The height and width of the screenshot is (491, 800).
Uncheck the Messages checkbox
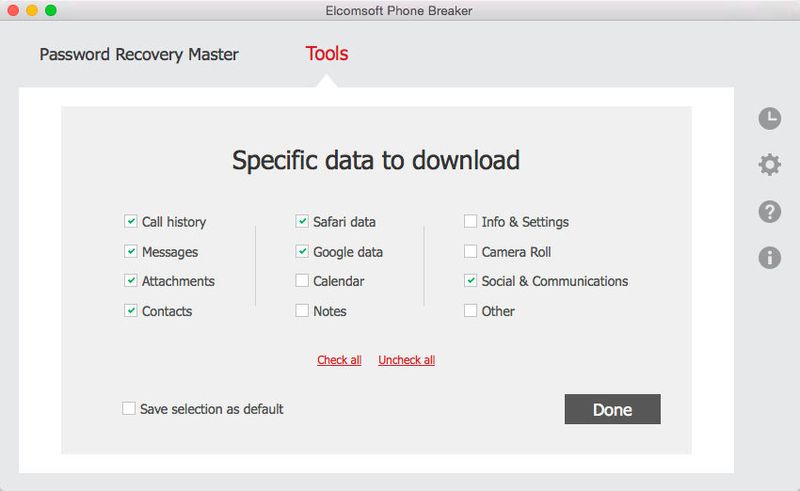point(131,251)
